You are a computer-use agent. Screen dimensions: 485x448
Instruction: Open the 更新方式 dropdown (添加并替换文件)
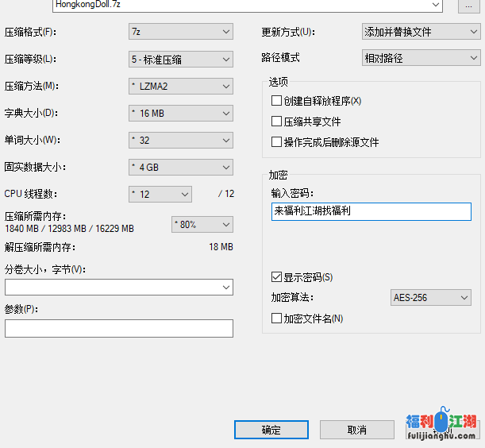pos(421,33)
